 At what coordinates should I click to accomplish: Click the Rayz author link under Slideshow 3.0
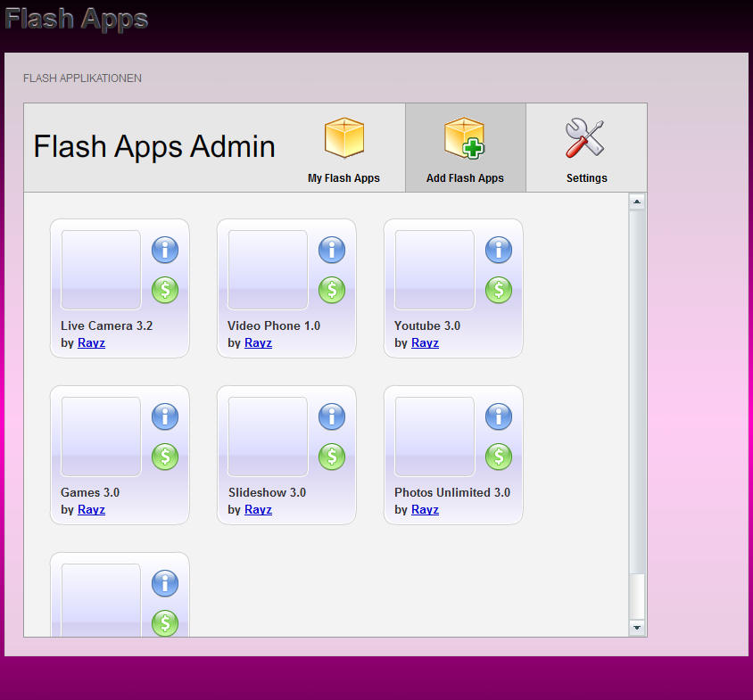(x=258, y=510)
